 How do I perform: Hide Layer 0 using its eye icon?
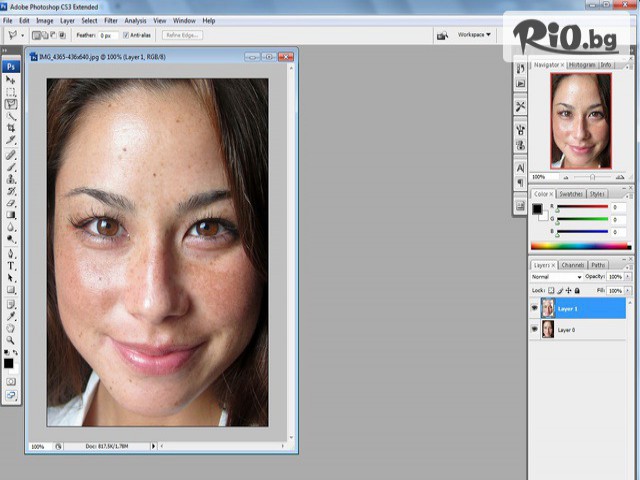click(535, 329)
